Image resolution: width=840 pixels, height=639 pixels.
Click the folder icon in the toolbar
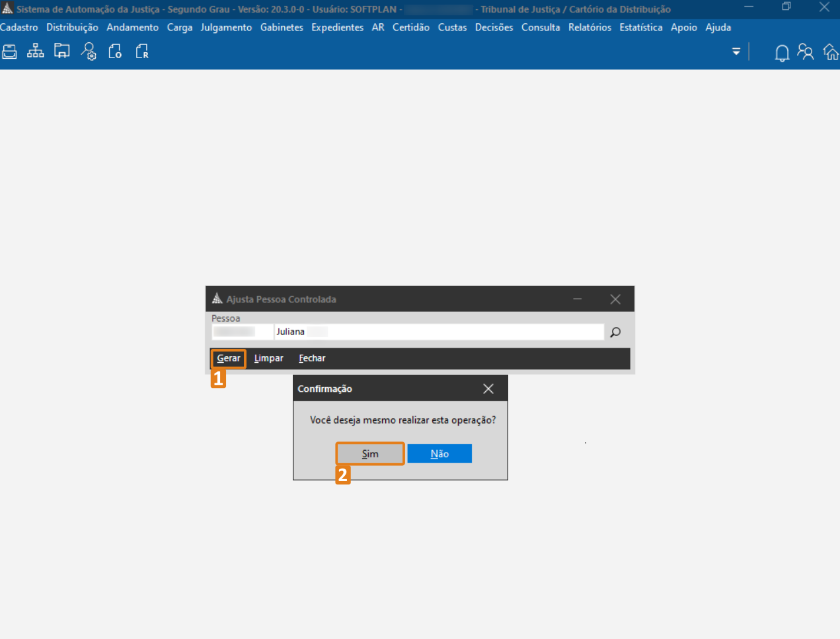pyautogui.click(x=62, y=52)
